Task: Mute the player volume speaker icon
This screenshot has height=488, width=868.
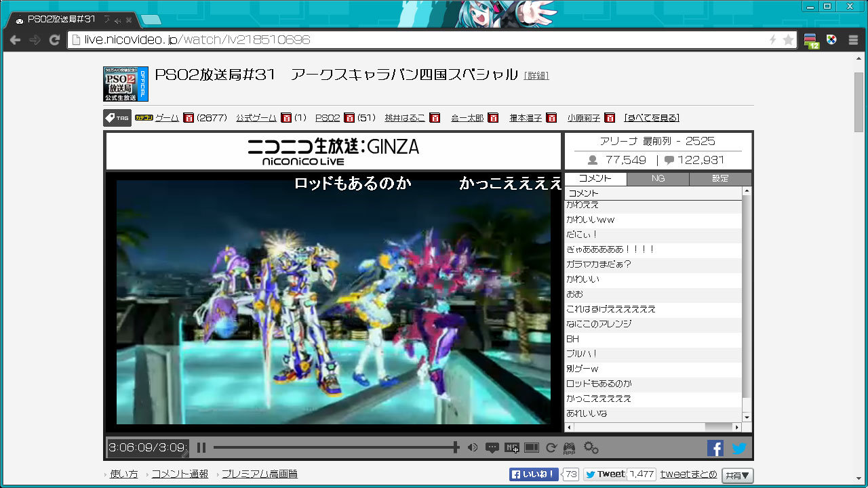Action: click(x=473, y=447)
